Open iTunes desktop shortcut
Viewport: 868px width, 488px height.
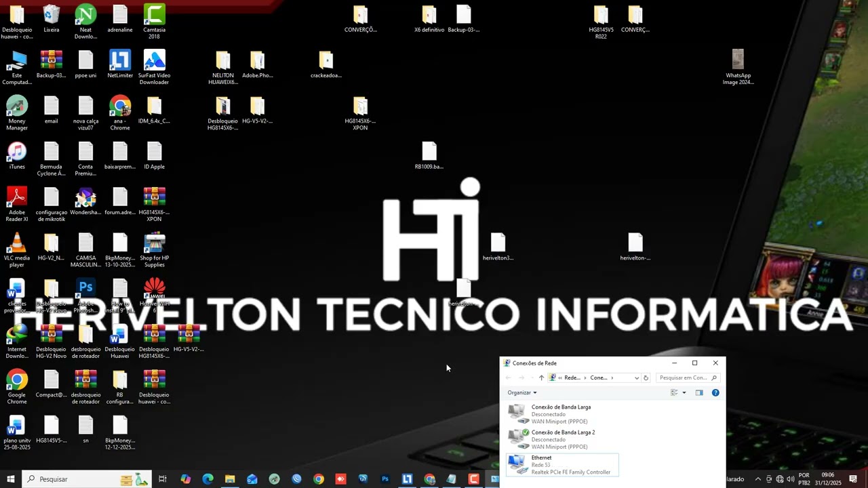pyautogui.click(x=17, y=155)
